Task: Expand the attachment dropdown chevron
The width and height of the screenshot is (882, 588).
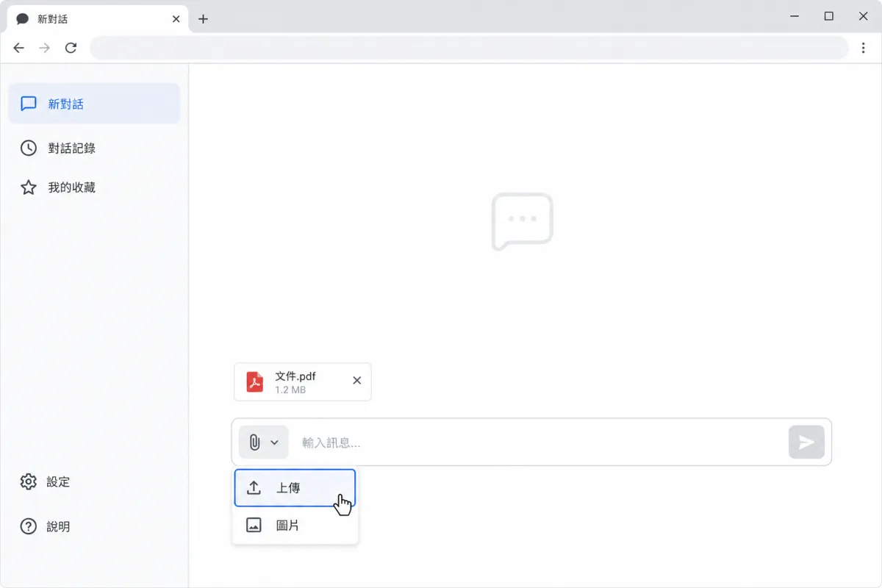Action: tap(275, 442)
